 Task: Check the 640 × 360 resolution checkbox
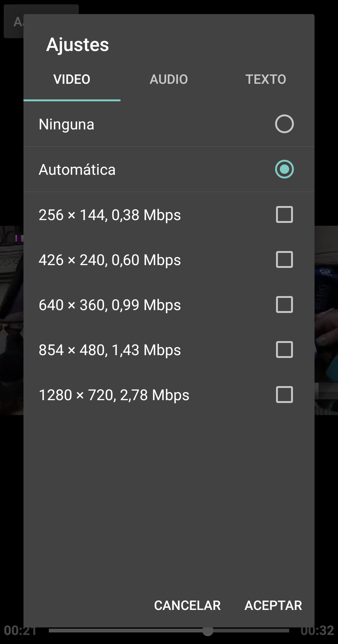(284, 304)
